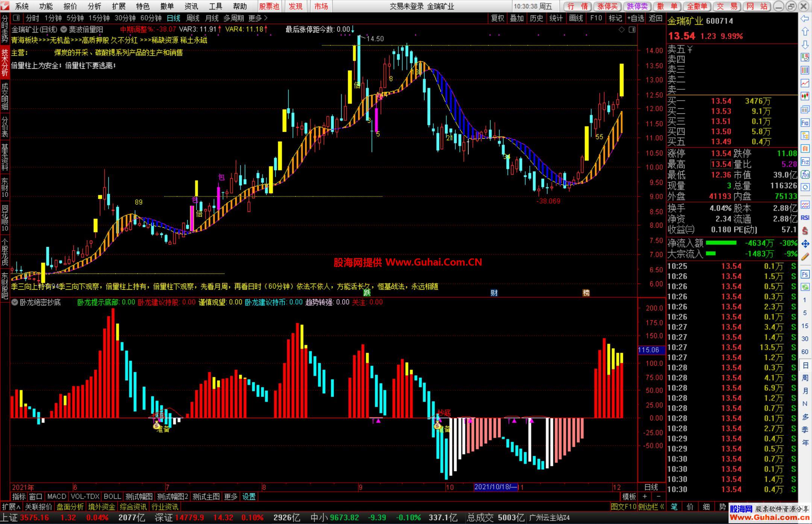Click the 2021/10/18 date marker on timeline
812x524 pixels.
[x=496, y=487]
